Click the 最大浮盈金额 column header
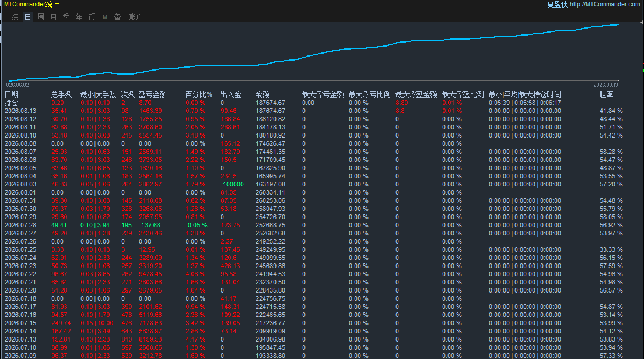Viewport: 644px width, 359px height. 416,94
